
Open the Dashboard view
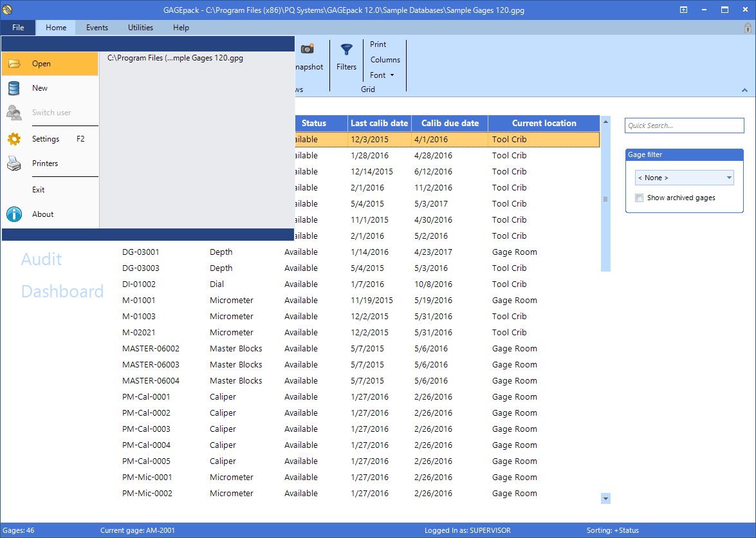point(62,291)
